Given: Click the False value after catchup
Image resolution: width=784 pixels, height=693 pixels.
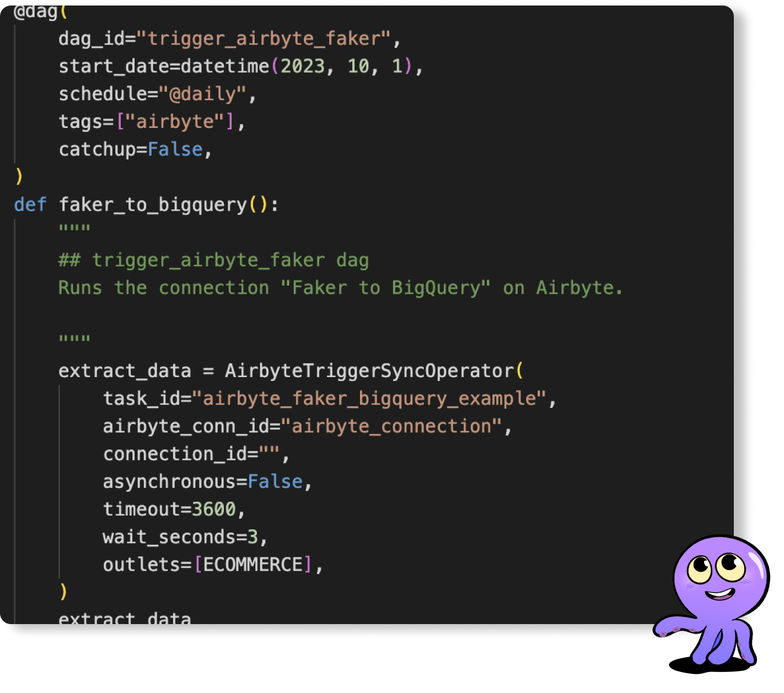Looking at the screenshot, I should pos(175,149).
